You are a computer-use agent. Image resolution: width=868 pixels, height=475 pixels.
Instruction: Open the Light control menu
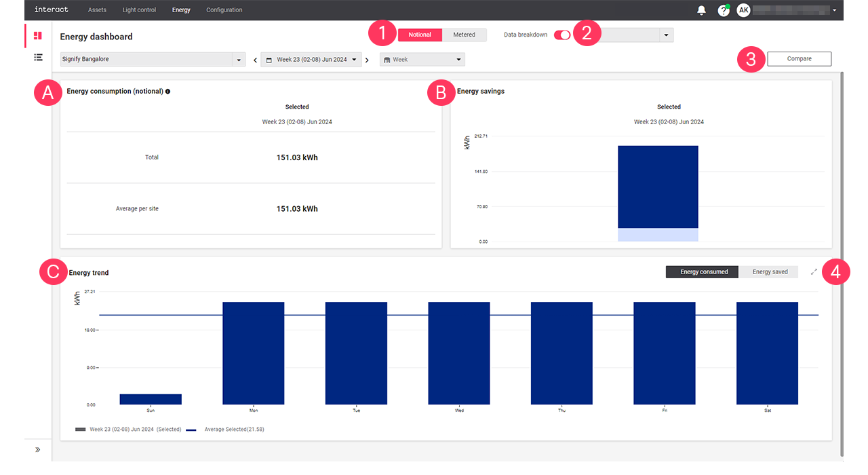pyautogui.click(x=138, y=9)
